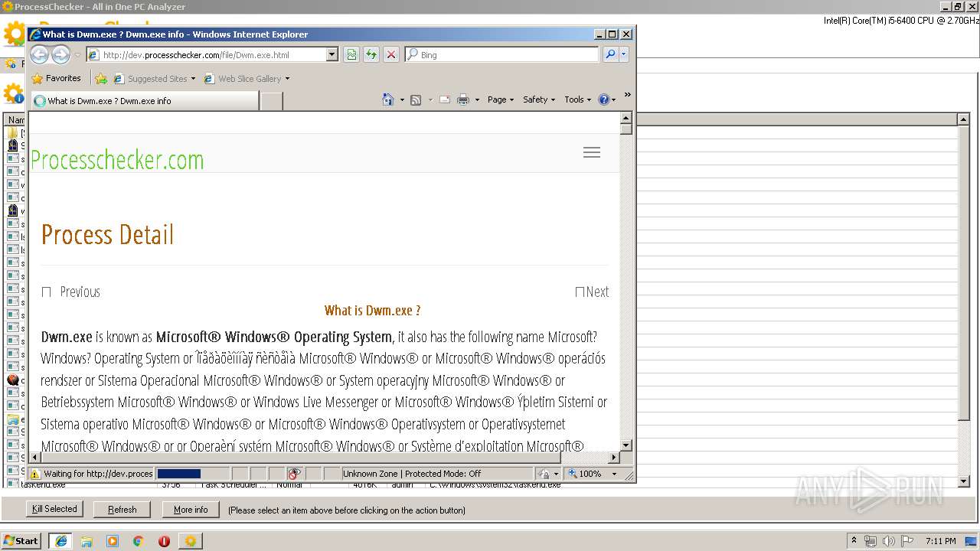Click the More info button in ProcessChecker

tap(191, 510)
